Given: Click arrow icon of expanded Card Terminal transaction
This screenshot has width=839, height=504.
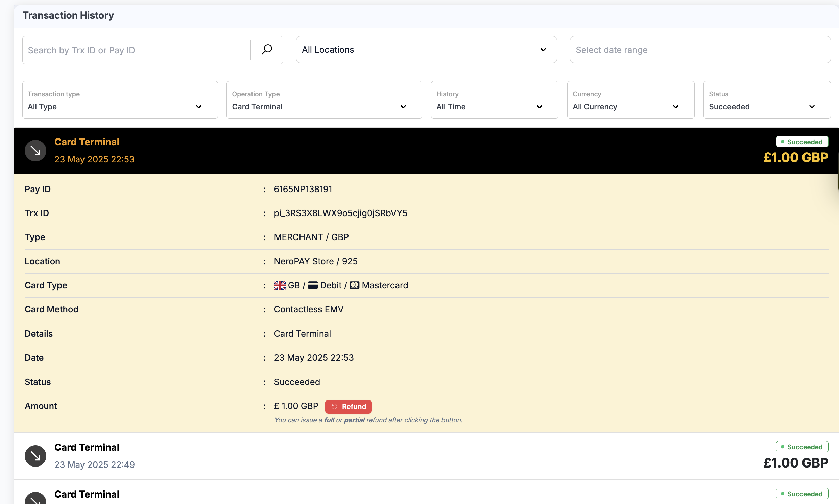Looking at the screenshot, I should coord(35,150).
